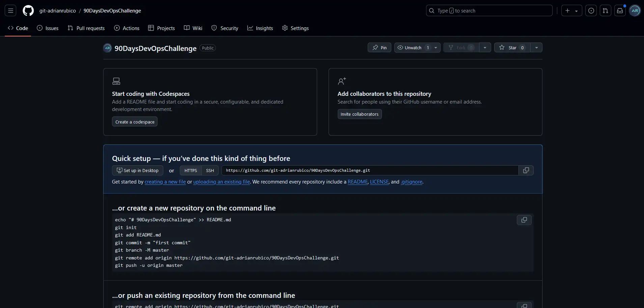Switch to the Security tab
Image resolution: width=644 pixels, height=308 pixels.
(x=225, y=28)
